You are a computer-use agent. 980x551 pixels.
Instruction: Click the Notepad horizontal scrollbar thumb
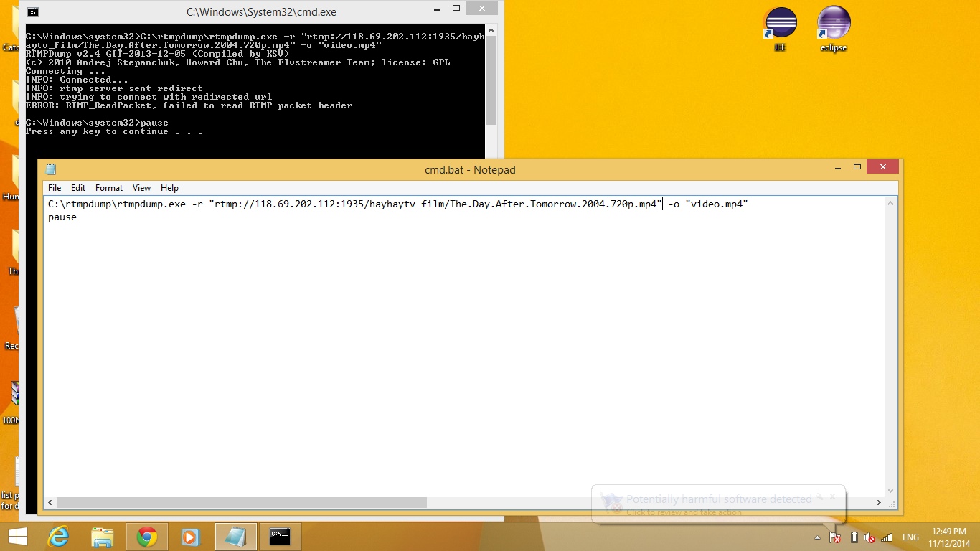click(x=242, y=503)
